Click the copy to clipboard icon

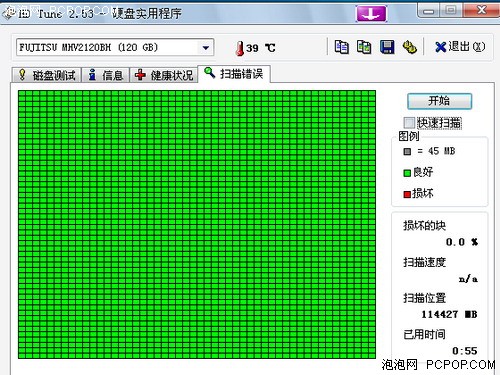click(x=342, y=47)
